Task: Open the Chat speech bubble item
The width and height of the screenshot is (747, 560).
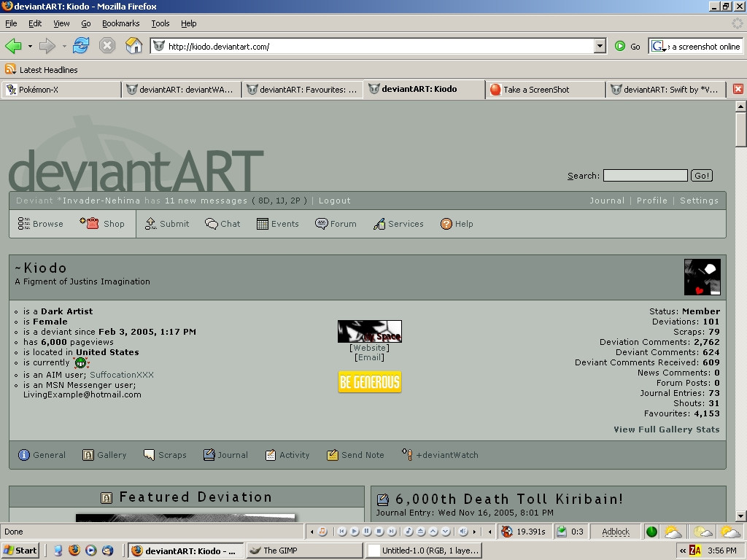Action: coord(222,224)
